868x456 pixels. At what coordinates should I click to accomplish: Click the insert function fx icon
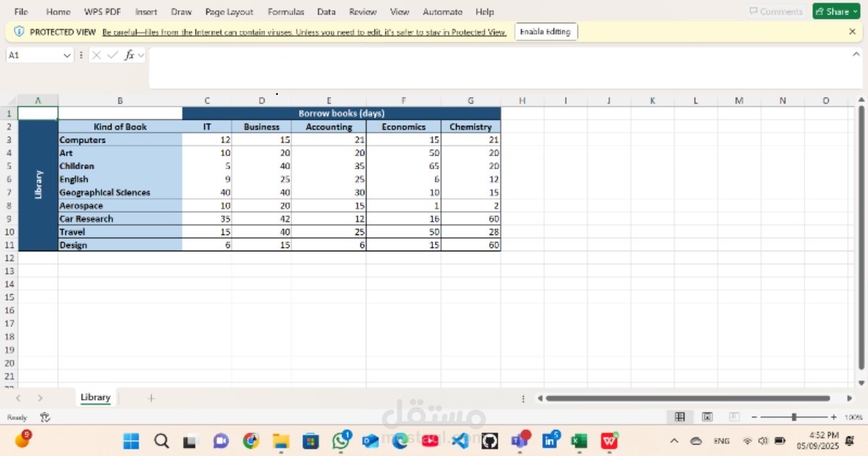click(129, 55)
